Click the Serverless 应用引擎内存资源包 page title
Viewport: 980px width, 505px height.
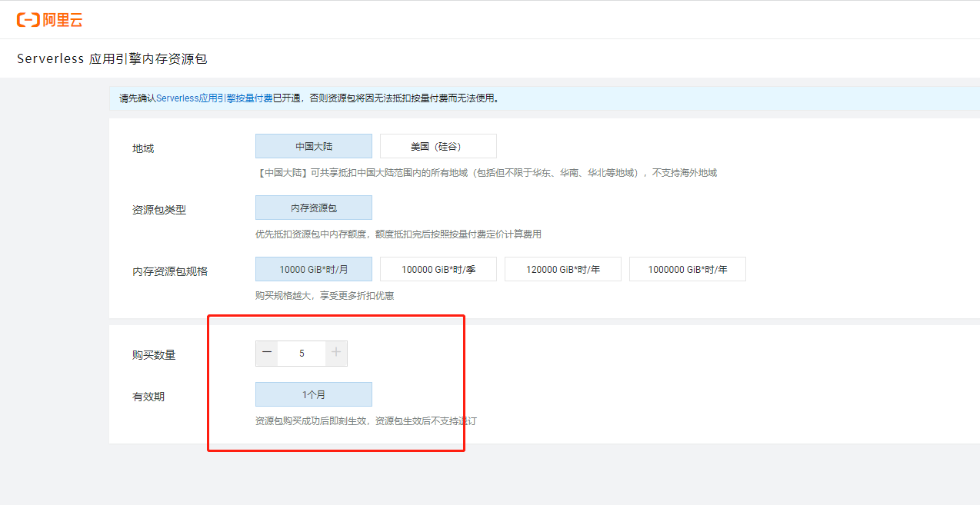point(112,58)
